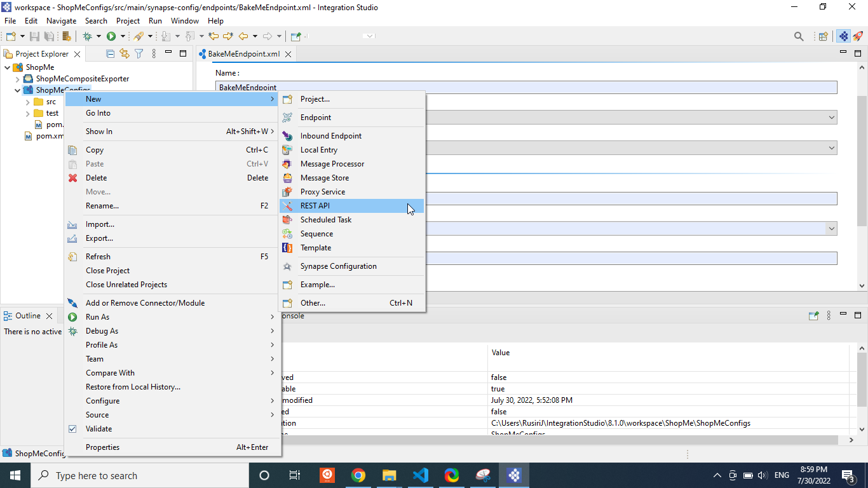Select ShopMeCompositeExporter in Project Explorer

pos(83,79)
